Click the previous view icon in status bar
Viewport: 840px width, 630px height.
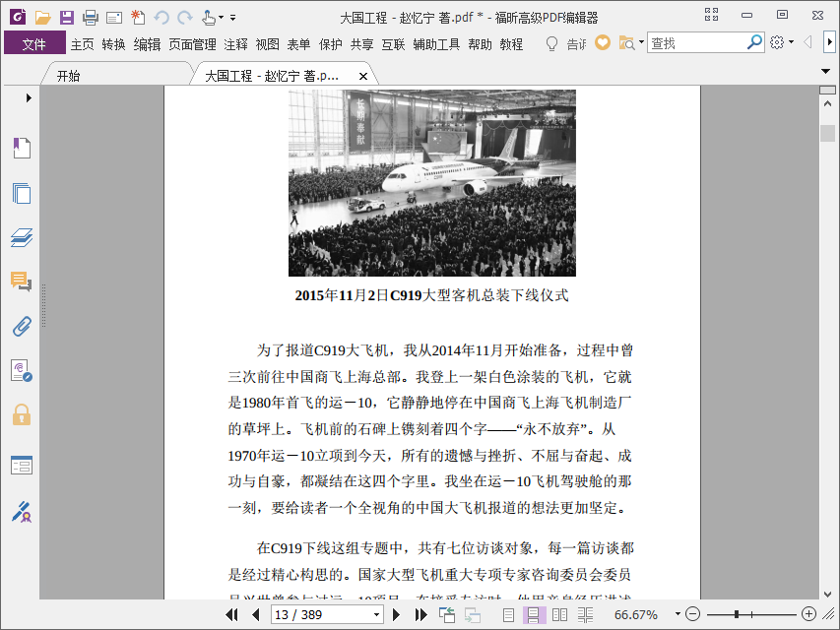pos(447,615)
